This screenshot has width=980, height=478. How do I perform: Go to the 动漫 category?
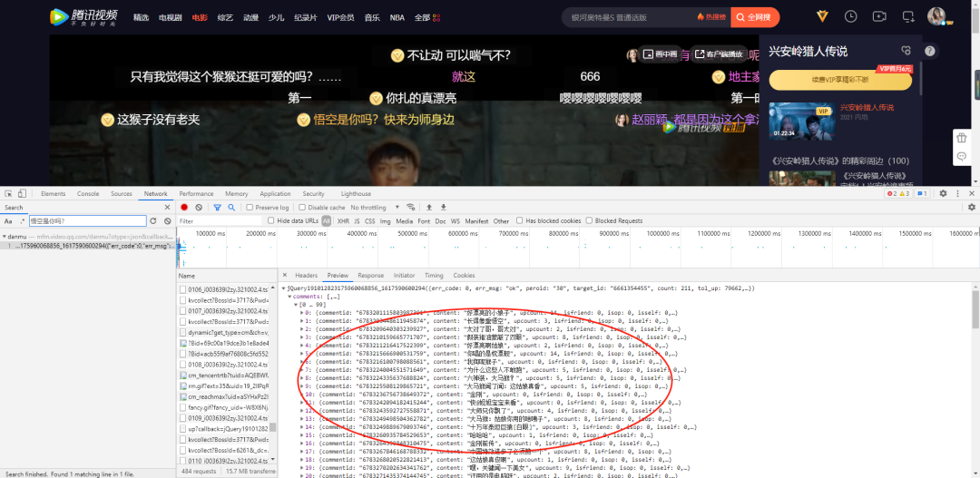click(x=250, y=17)
